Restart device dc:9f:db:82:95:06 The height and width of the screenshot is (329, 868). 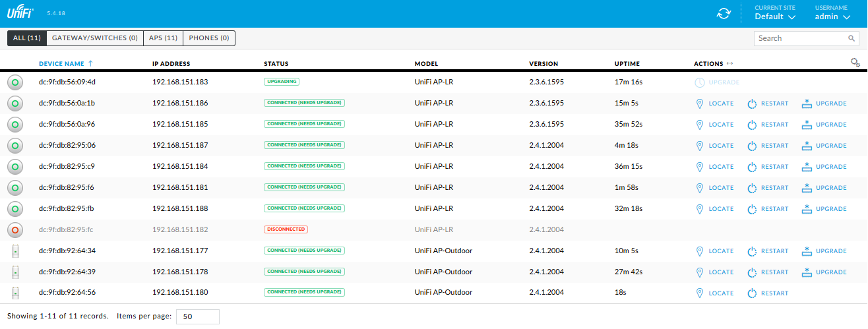click(x=768, y=146)
